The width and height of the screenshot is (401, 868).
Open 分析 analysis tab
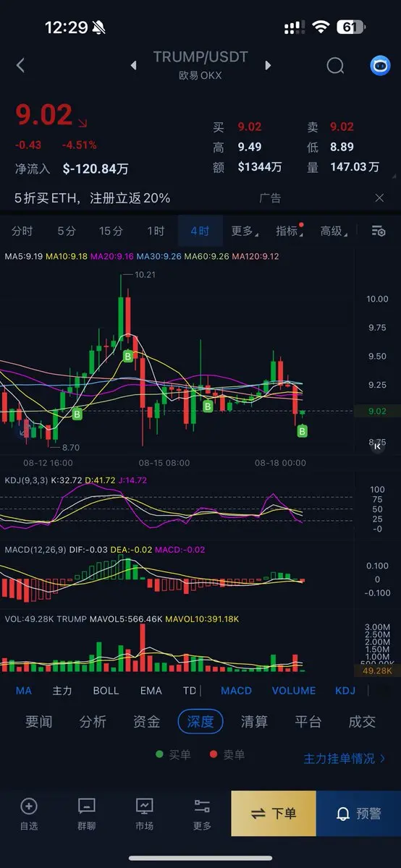[x=93, y=721]
